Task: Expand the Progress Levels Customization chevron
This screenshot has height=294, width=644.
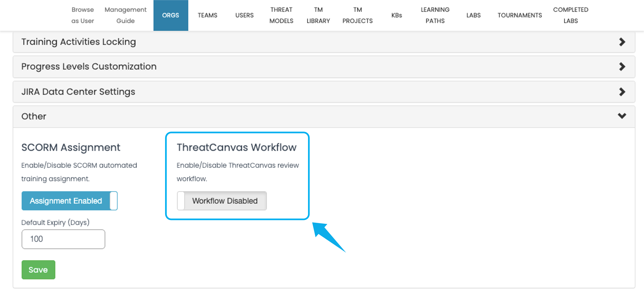Action: click(622, 67)
